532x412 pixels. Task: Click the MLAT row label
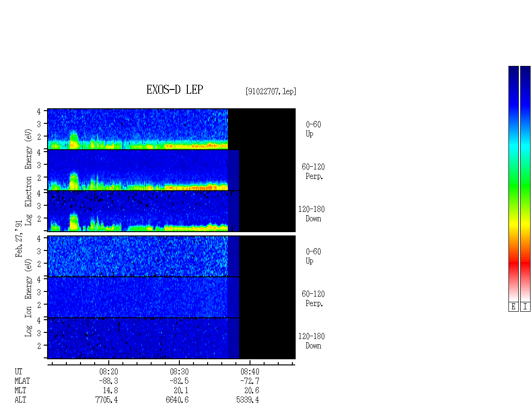(x=22, y=381)
